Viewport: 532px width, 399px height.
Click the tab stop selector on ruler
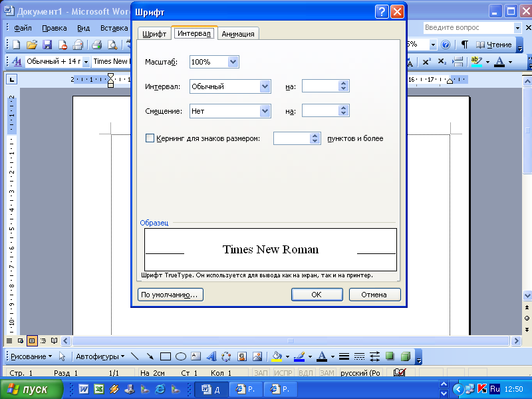pos(12,80)
